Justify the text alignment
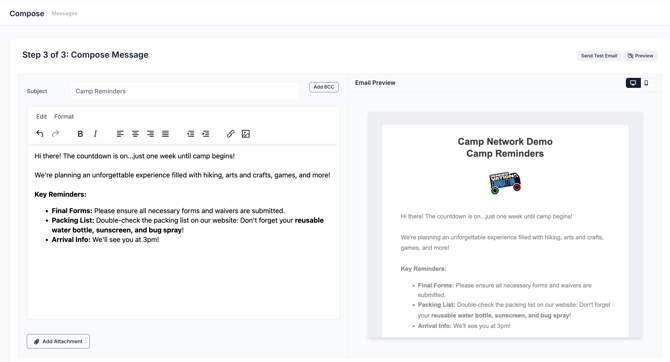Image resolution: width=670 pixels, height=362 pixels. coord(165,134)
